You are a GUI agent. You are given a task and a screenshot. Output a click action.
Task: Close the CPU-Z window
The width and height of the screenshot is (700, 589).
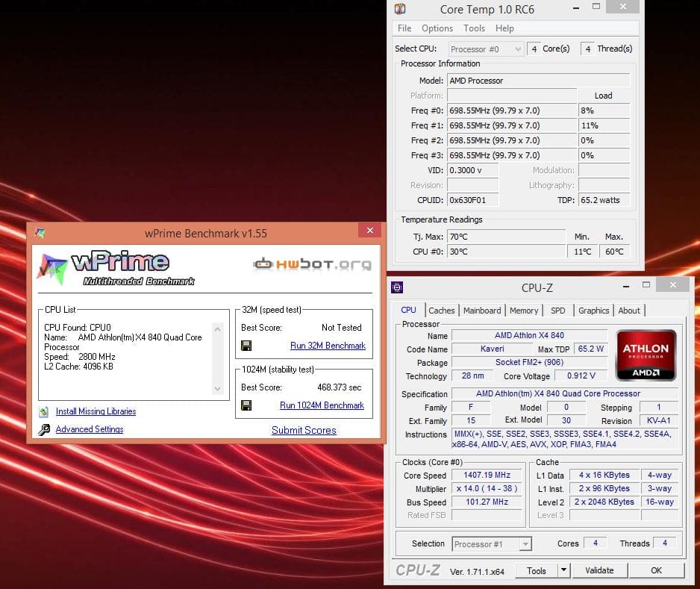673,284
